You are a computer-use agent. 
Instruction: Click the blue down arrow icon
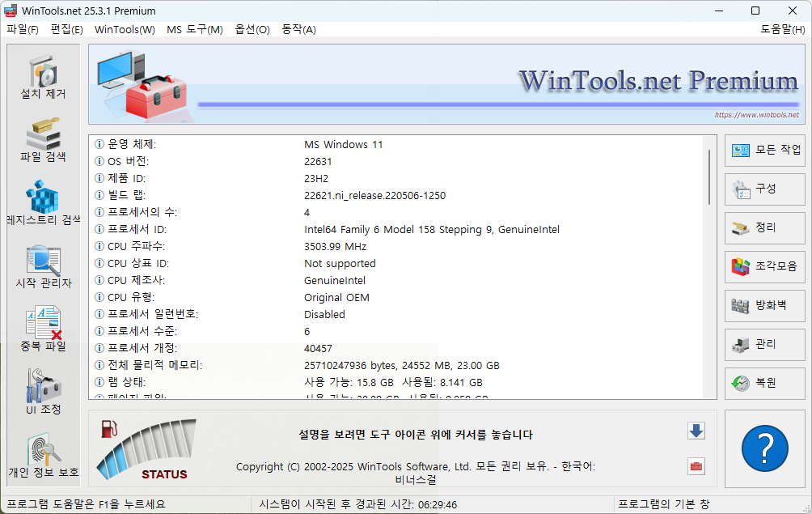[696, 431]
